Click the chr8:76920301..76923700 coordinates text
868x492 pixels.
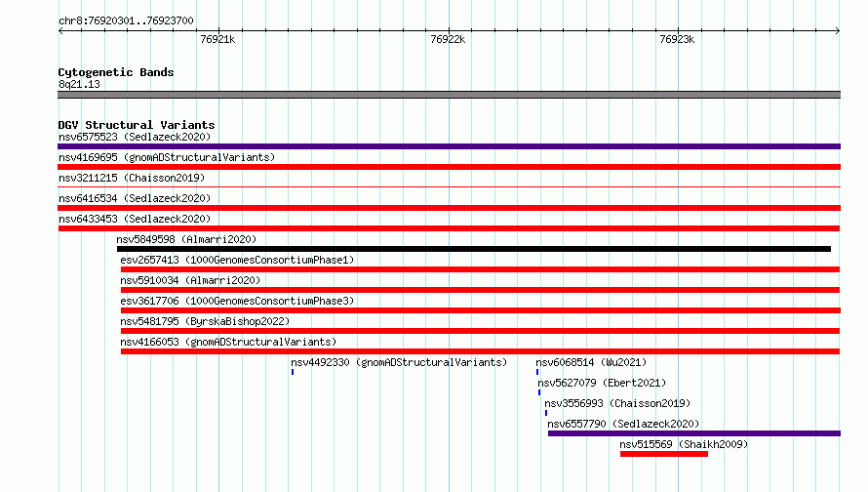click(126, 20)
